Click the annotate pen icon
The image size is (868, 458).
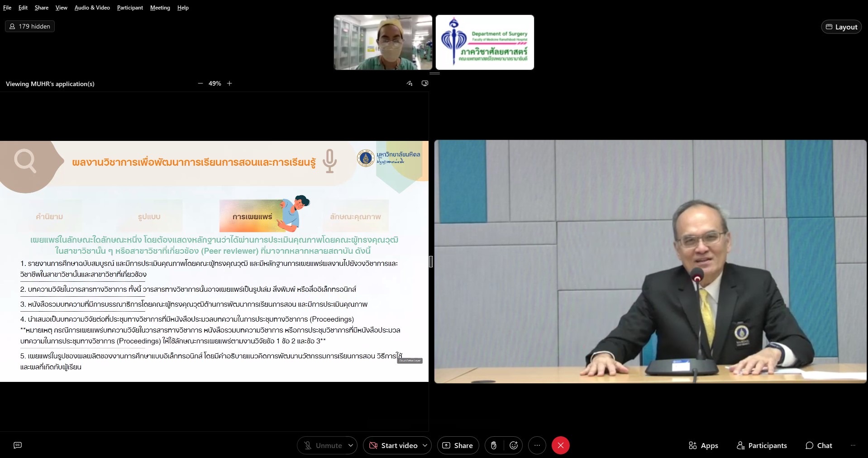[x=410, y=83]
